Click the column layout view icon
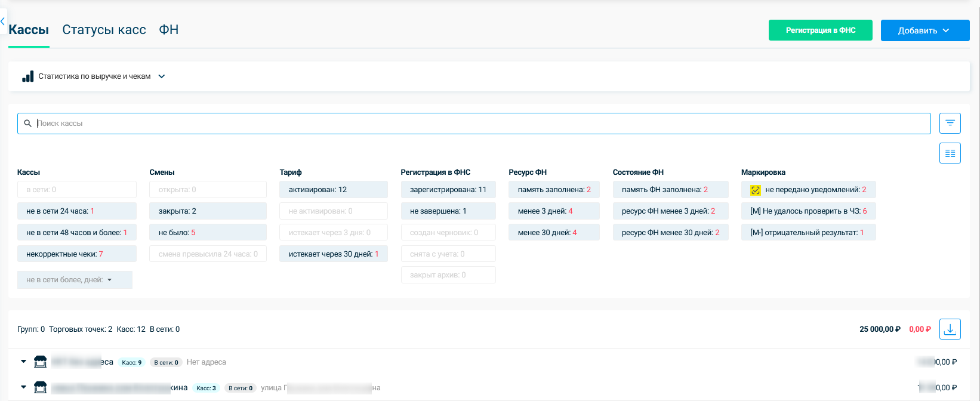This screenshot has height=401, width=980. click(950, 153)
